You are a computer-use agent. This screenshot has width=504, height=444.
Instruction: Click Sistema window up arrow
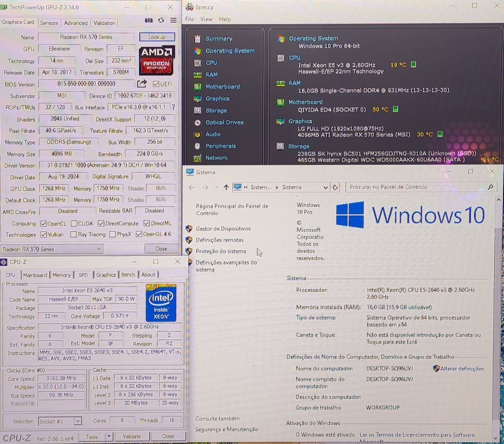click(226, 188)
